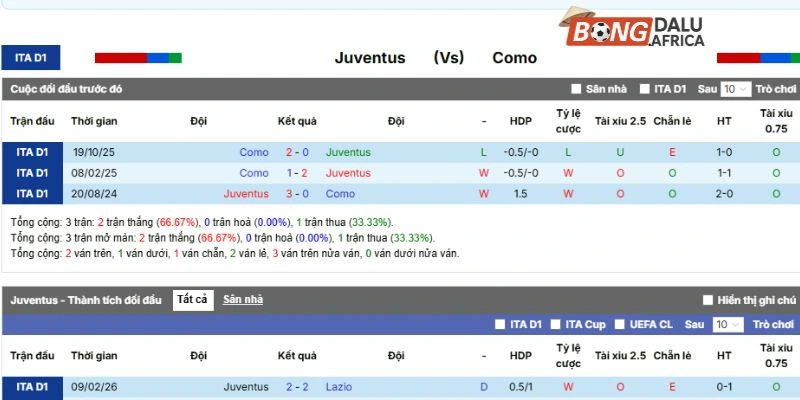
Task: Click the blue segment of left form bar
Action: tap(158, 58)
